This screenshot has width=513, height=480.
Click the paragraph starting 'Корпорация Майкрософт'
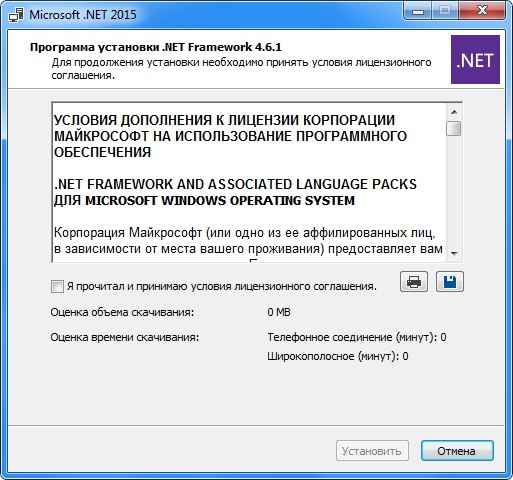point(248,241)
